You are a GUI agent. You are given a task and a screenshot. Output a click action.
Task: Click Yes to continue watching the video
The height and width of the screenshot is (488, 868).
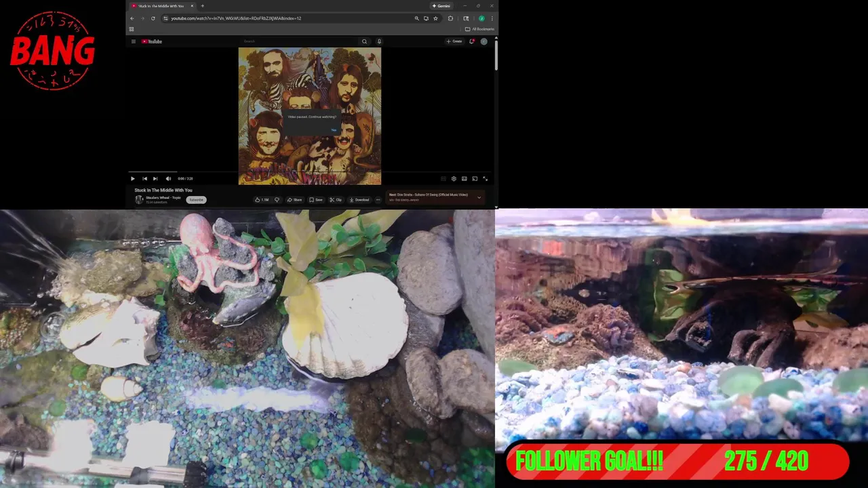point(333,129)
